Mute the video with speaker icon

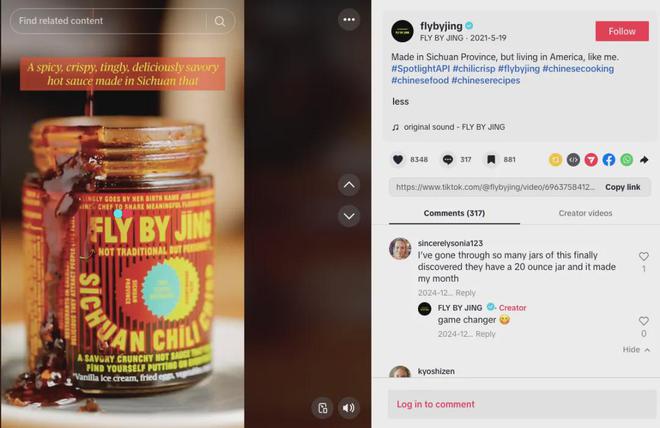click(x=349, y=408)
